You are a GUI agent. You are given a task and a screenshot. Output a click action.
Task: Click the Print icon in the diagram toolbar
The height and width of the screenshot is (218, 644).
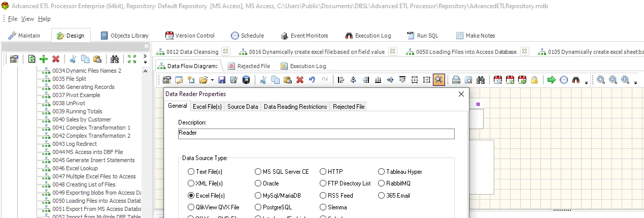click(x=456, y=80)
